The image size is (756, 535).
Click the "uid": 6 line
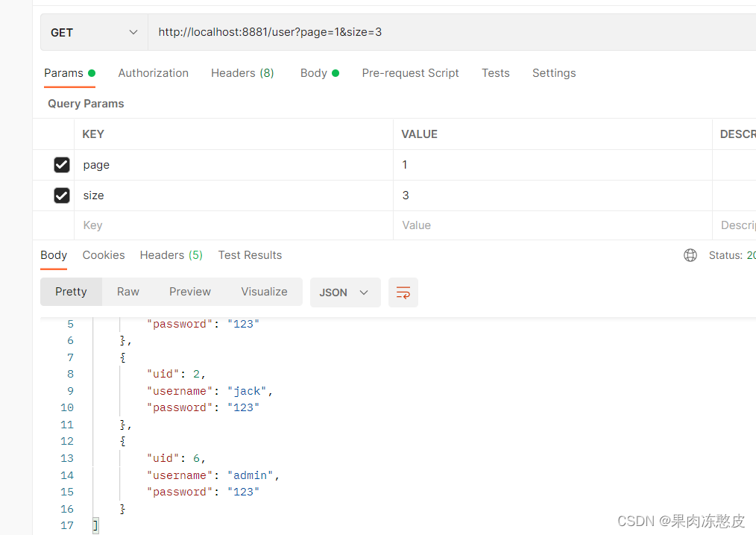(x=177, y=458)
